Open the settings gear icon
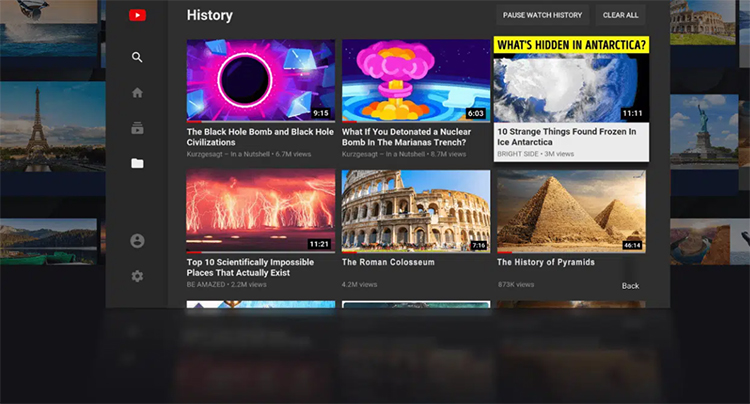750x404 pixels. click(x=137, y=276)
